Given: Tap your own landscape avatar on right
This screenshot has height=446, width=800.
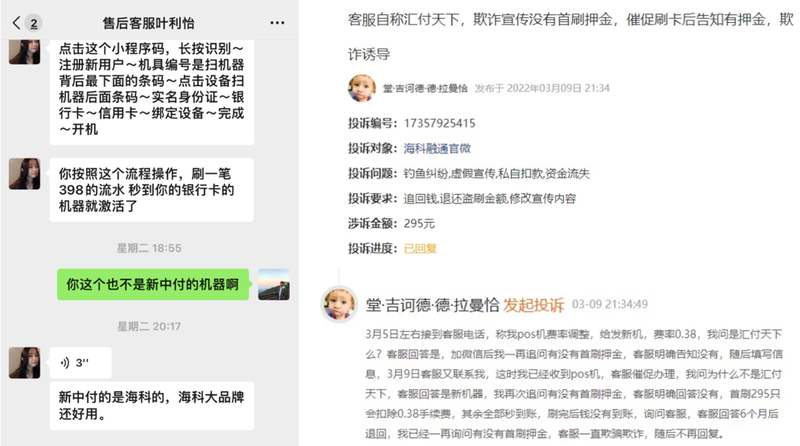Looking at the screenshot, I should click(274, 284).
